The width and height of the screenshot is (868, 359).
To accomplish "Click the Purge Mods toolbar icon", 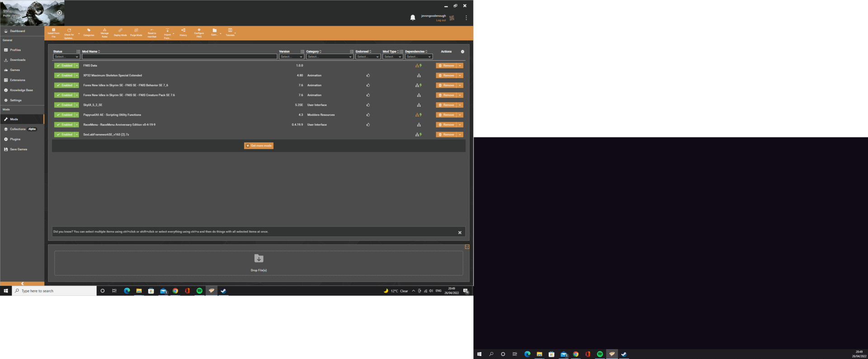I will pos(136,32).
